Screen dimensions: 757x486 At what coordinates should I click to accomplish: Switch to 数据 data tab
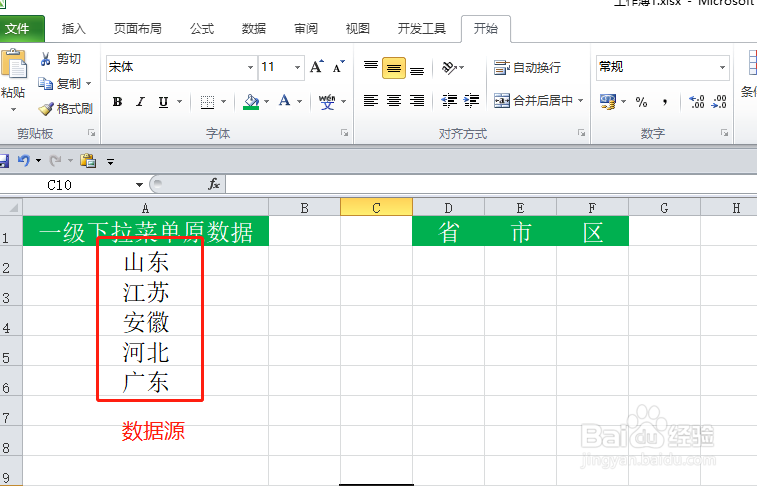tap(254, 29)
